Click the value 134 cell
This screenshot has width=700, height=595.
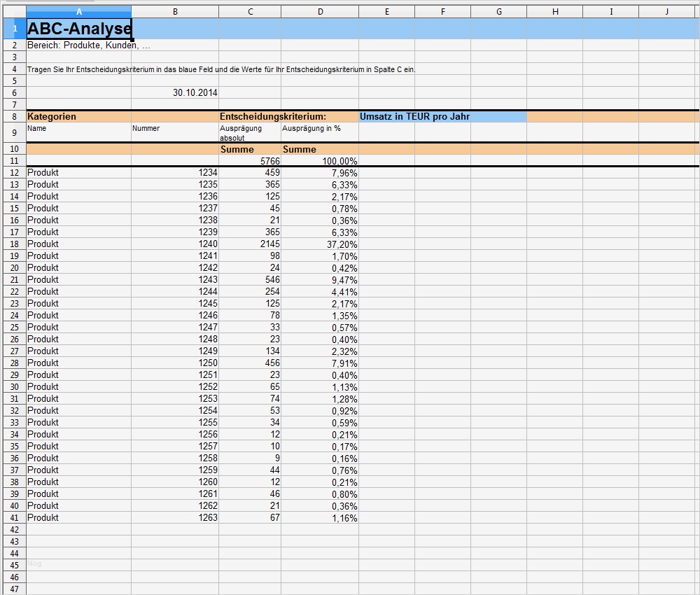pos(250,351)
